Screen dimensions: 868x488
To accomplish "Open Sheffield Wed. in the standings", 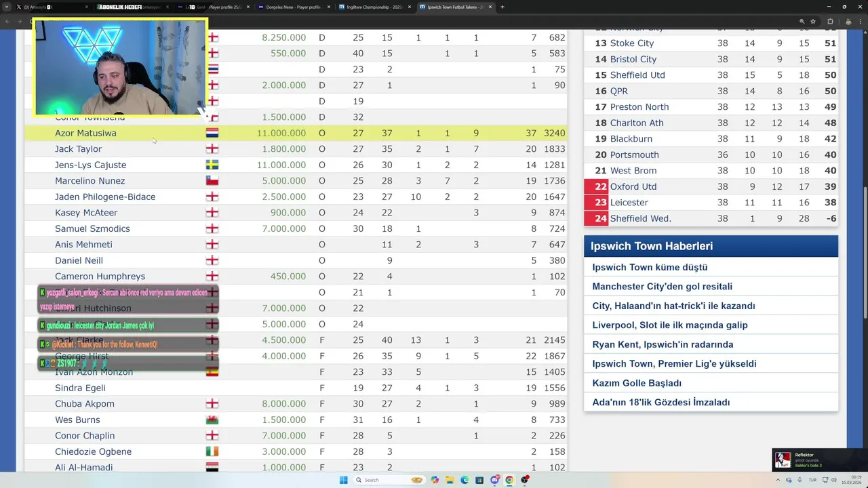I will coord(641,218).
